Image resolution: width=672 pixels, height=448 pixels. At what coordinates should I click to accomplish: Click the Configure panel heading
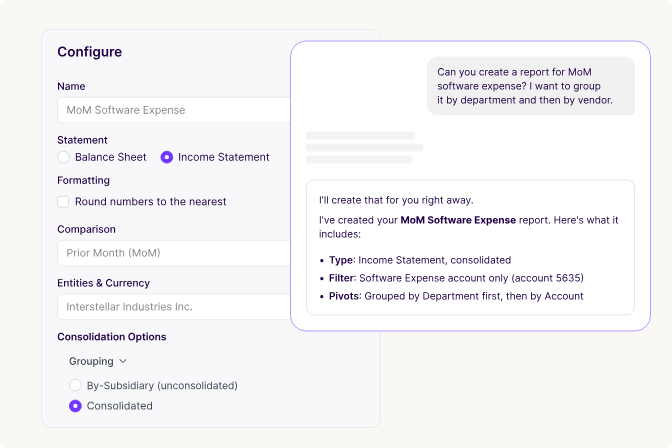(x=90, y=52)
